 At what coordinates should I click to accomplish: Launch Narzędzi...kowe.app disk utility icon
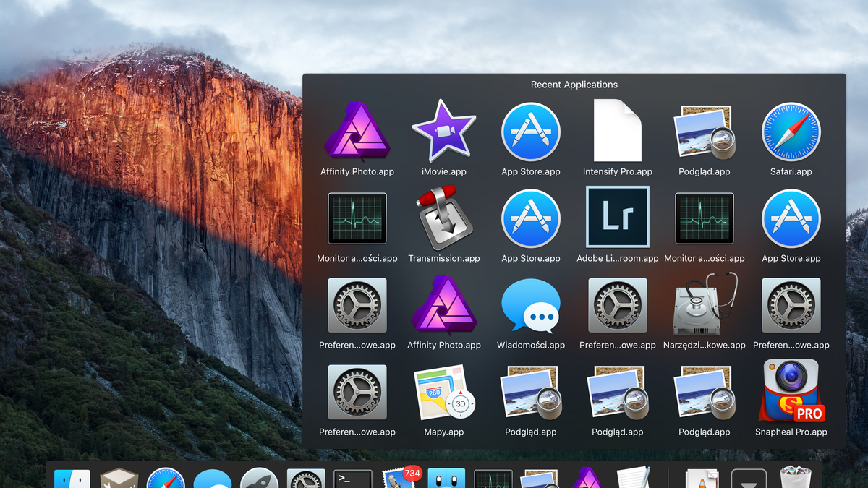(x=705, y=304)
